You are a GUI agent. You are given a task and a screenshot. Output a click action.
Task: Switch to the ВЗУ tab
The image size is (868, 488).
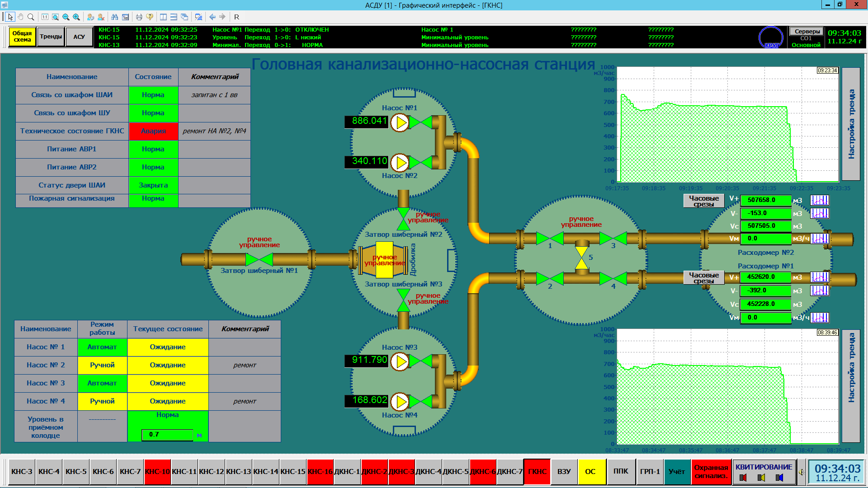click(564, 472)
